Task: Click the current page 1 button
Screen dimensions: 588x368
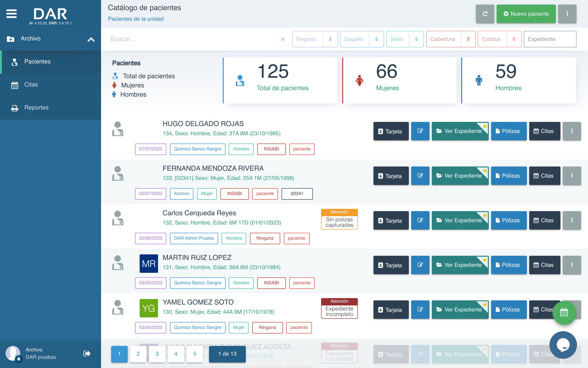Action: tap(119, 354)
